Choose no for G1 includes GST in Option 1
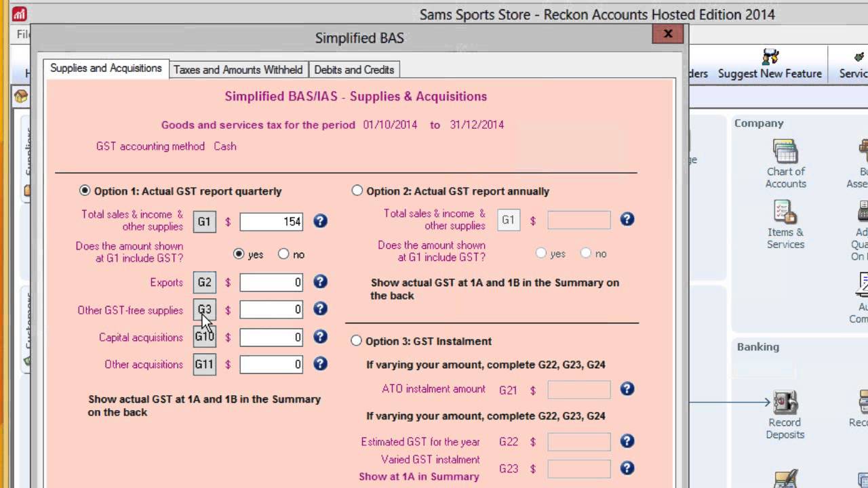 coord(283,254)
